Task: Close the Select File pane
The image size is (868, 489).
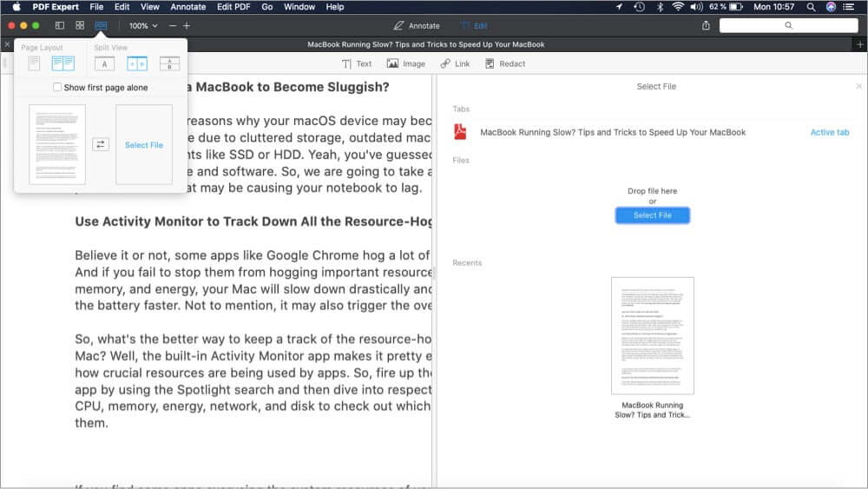Action: [858, 86]
